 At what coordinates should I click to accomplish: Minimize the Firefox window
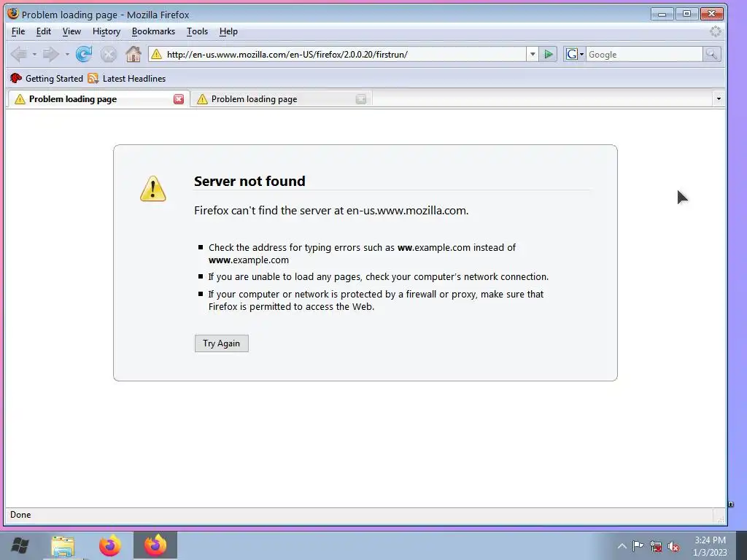pyautogui.click(x=662, y=14)
